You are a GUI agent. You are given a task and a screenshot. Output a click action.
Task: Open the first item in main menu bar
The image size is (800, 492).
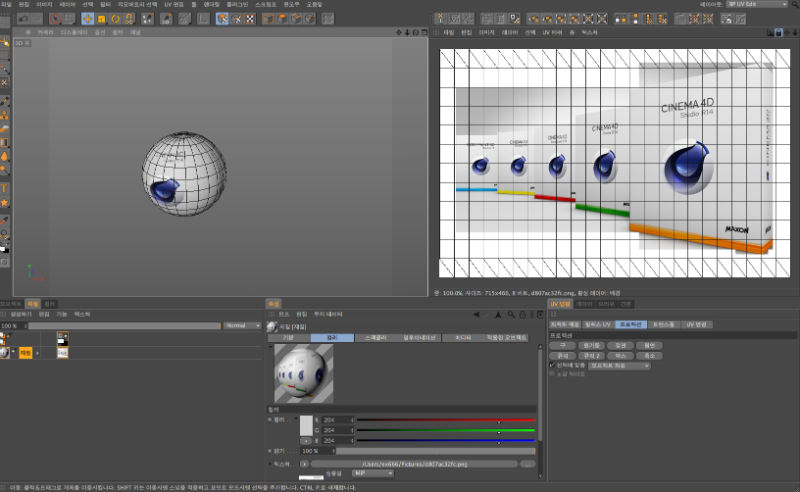pyautogui.click(x=5, y=4)
